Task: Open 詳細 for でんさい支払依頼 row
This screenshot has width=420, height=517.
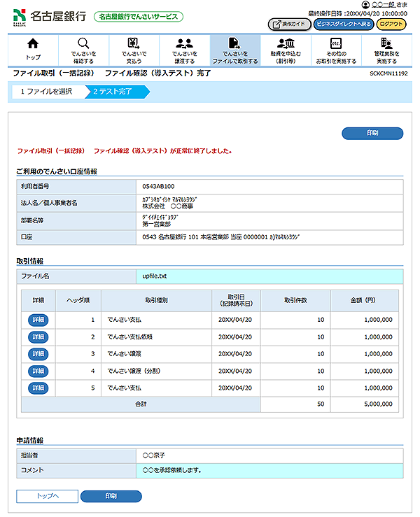Action: (x=38, y=337)
